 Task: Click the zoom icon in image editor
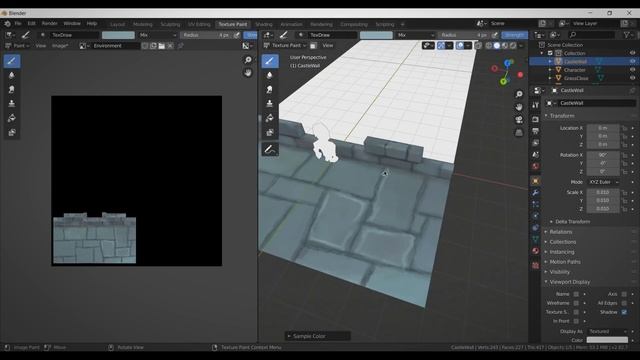tap(248, 60)
